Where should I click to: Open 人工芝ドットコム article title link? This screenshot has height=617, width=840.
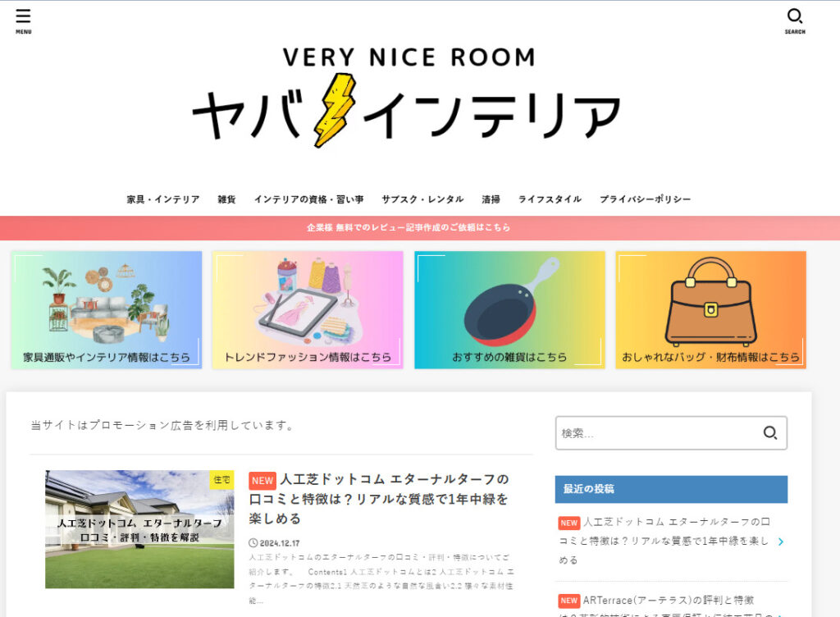pyautogui.click(x=379, y=499)
